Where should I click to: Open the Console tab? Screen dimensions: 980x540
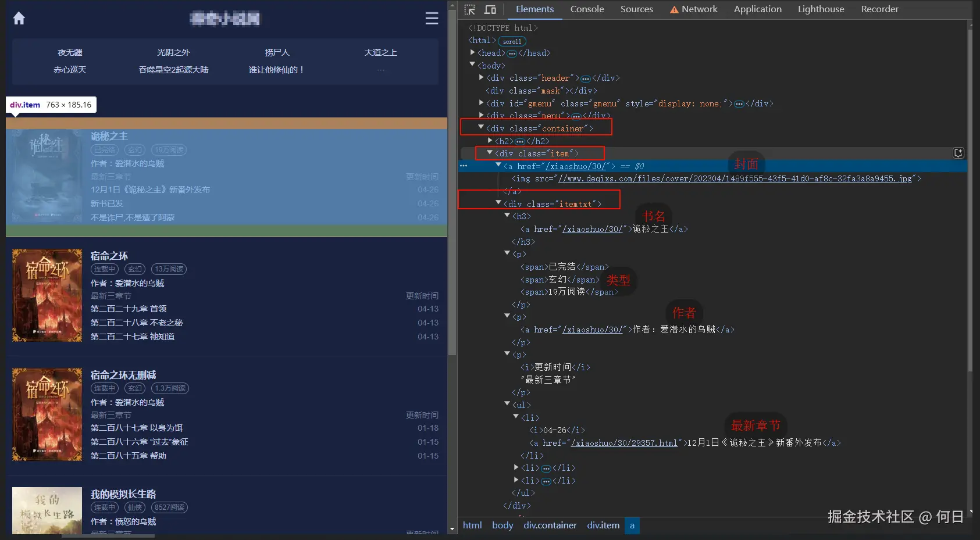coord(587,9)
